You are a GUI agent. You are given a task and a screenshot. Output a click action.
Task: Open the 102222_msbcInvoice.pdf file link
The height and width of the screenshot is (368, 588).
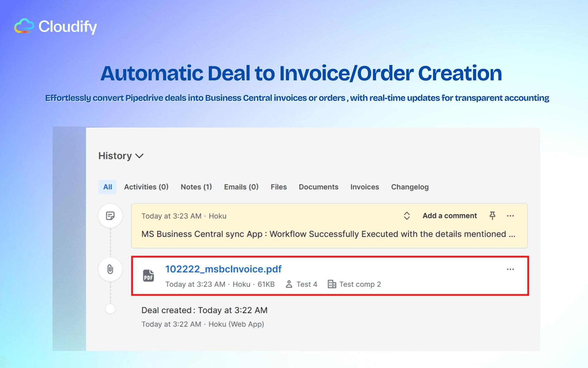[x=223, y=269]
